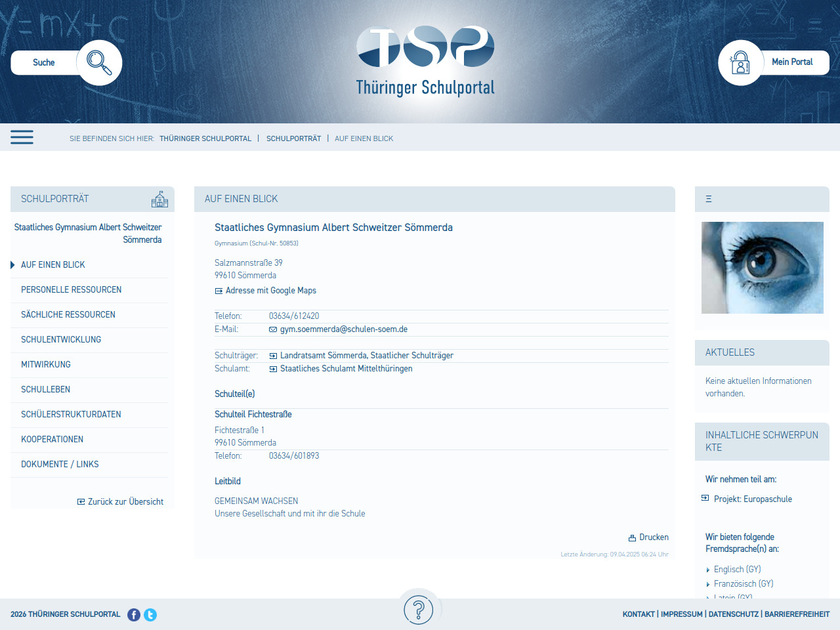
Task: Click the Thüringer Schulportal logo
Action: [x=425, y=61]
